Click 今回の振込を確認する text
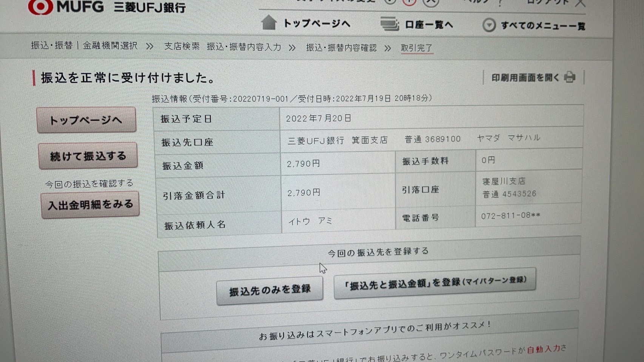Screen dimensions: 644x362 89,184
